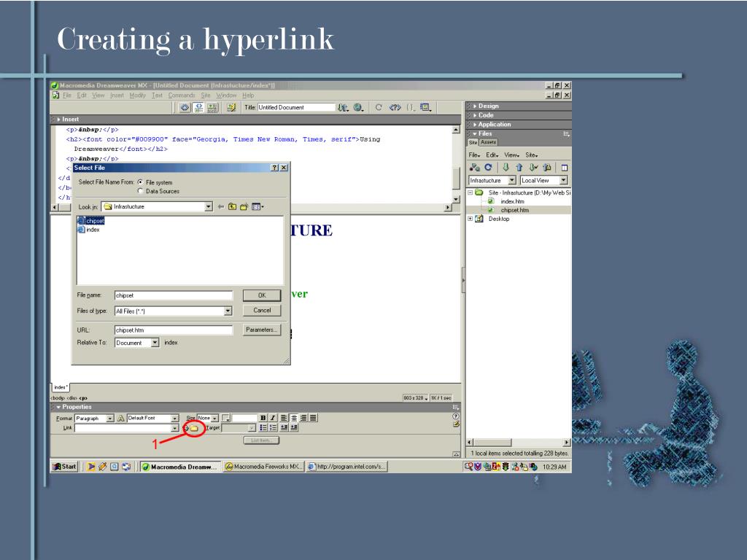Click the Properties panel help icon
This screenshot has width=747, height=560.
pos(456,416)
